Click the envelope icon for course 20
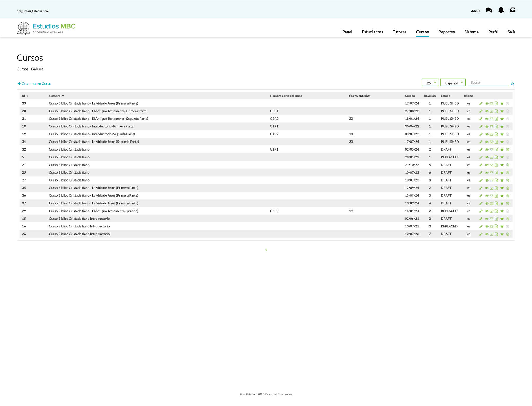Image resolution: width=532 pixels, height=406 pixels. (492, 111)
